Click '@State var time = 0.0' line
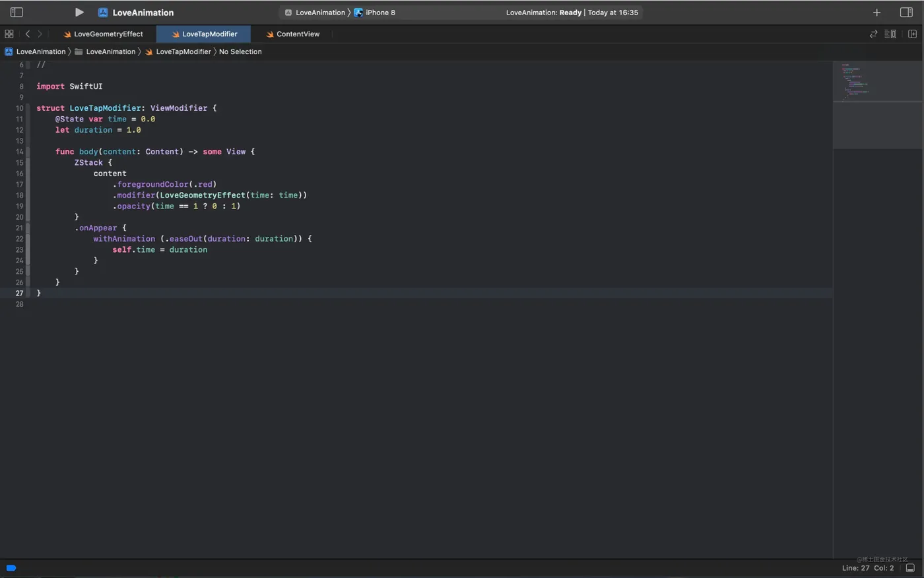Image resolution: width=924 pixels, height=578 pixels. [105, 119]
